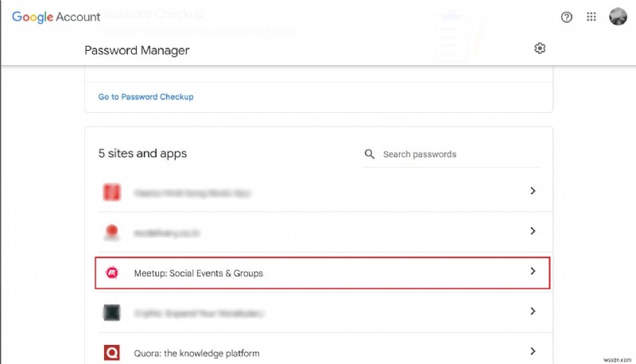Go to Password Checkup link

click(145, 97)
